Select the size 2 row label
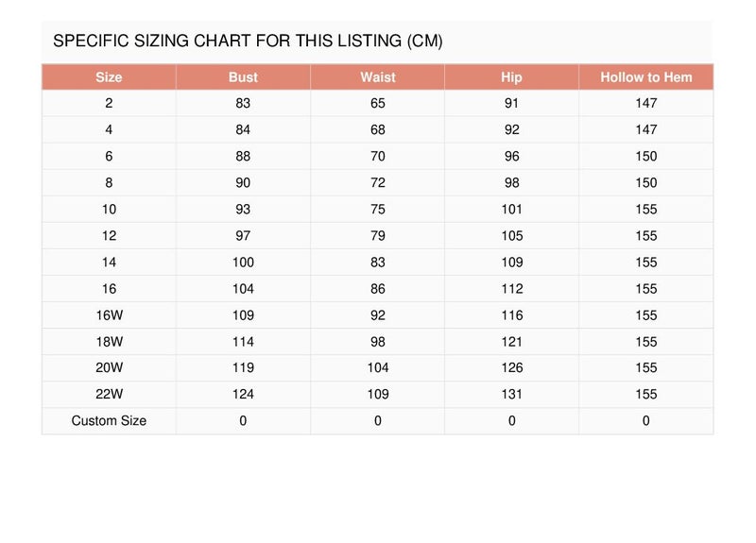This screenshot has height=543, width=756. [x=109, y=103]
